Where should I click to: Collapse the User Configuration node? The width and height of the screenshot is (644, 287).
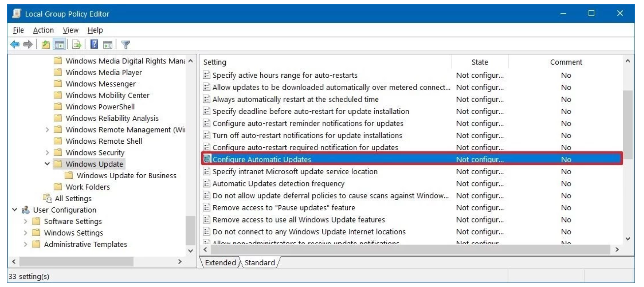pos(15,210)
